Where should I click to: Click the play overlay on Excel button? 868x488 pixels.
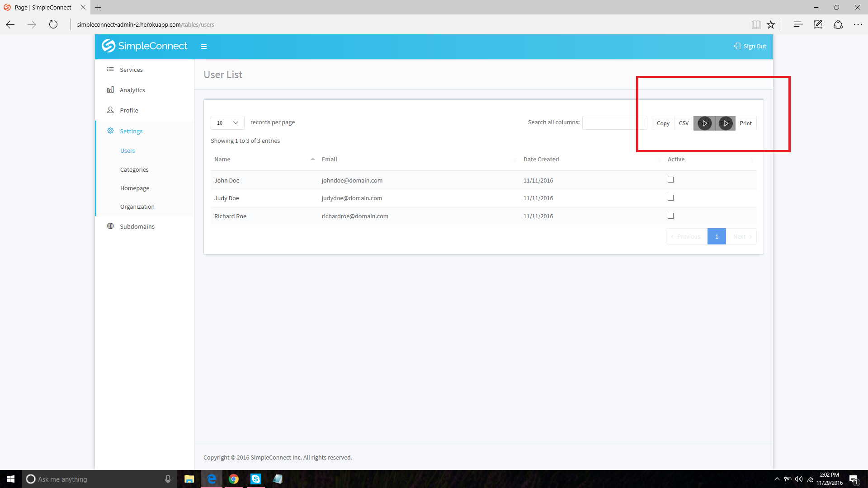(704, 123)
